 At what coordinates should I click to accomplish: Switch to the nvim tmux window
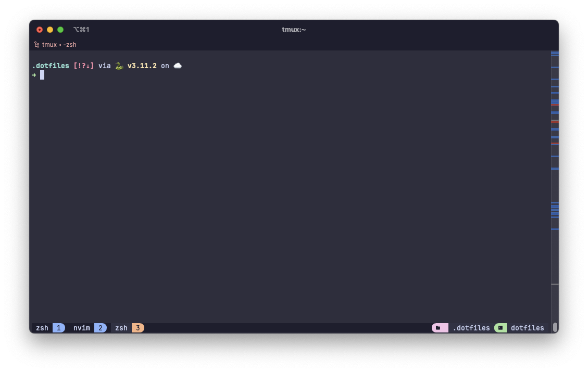81,328
